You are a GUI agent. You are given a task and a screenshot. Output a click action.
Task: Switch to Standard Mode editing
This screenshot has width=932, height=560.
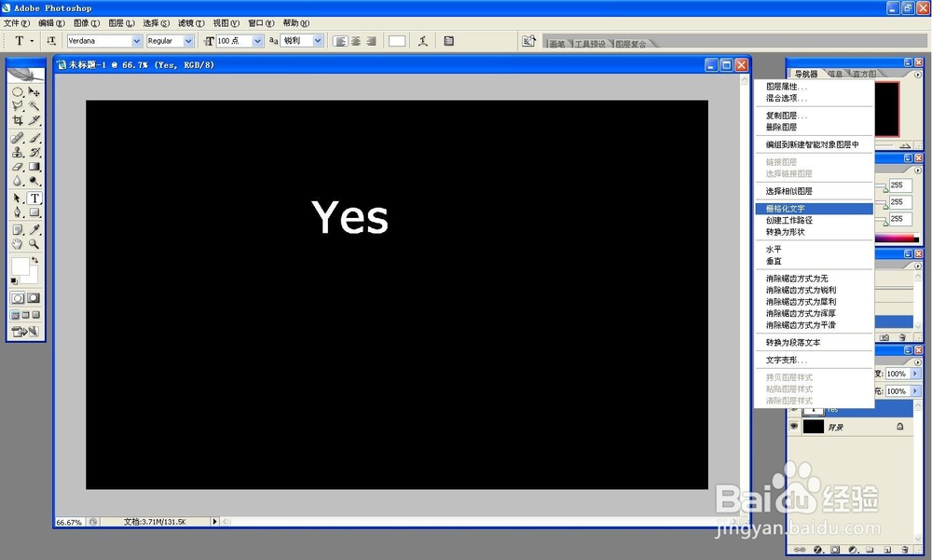tap(17, 298)
